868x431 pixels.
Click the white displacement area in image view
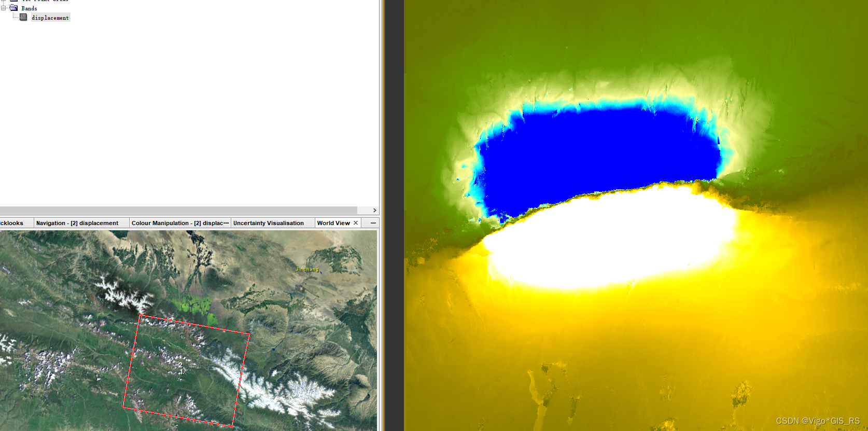pyautogui.click(x=612, y=239)
